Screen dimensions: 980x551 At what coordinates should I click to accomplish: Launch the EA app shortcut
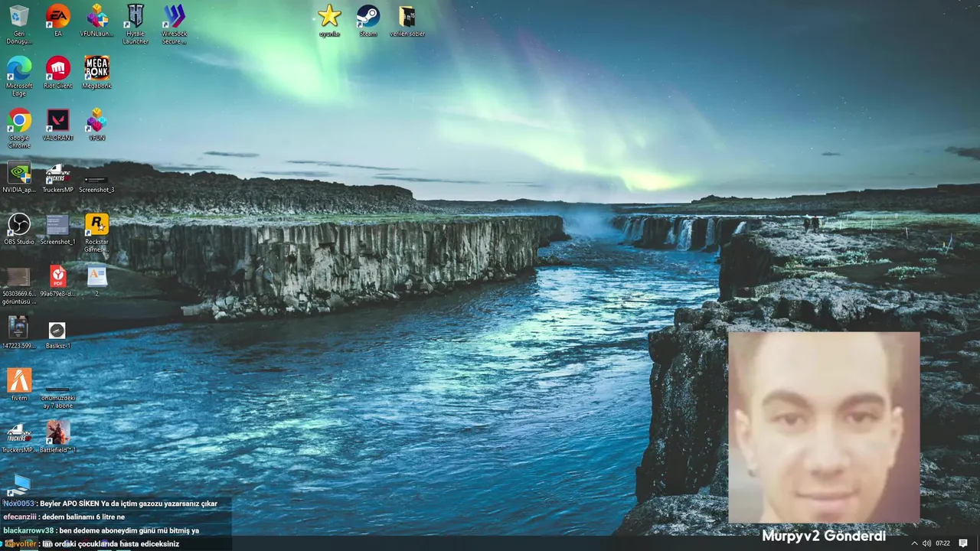pyautogui.click(x=58, y=21)
